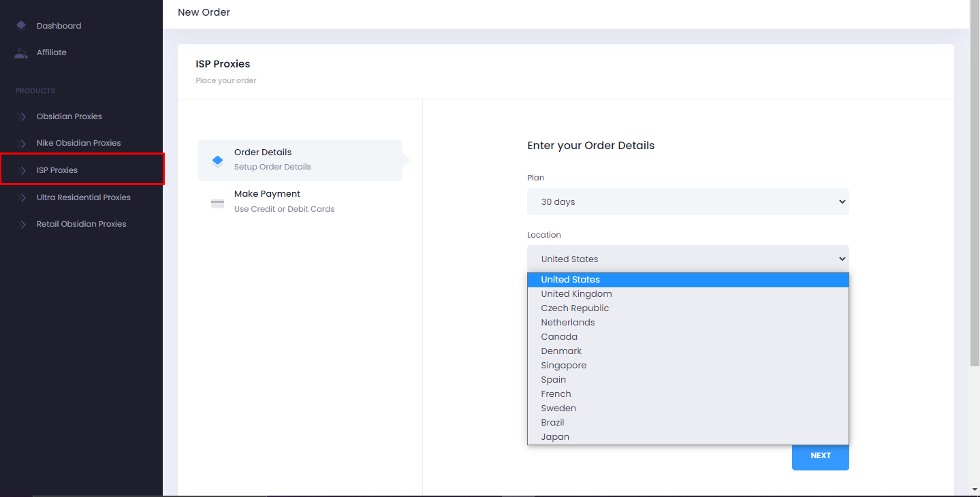This screenshot has height=497, width=980.
Task: Click the New Order page title
Action: tap(204, 12)
